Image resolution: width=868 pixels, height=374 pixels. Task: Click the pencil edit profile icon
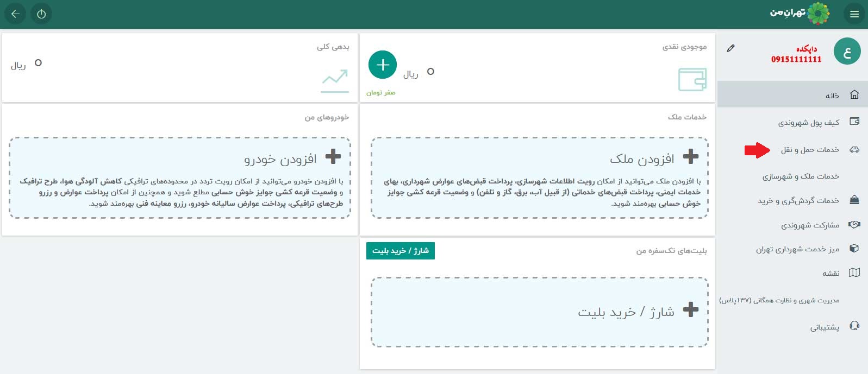(730, 48)
